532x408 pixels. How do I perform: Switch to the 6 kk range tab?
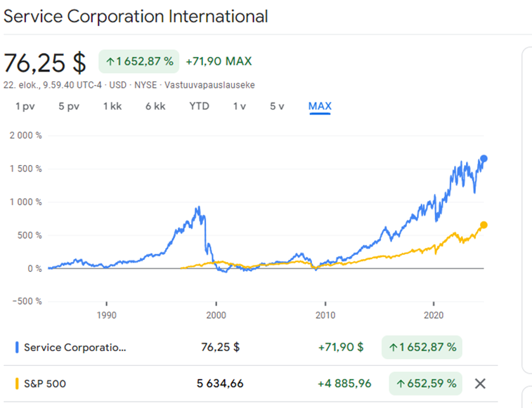(x=155, y=106)
